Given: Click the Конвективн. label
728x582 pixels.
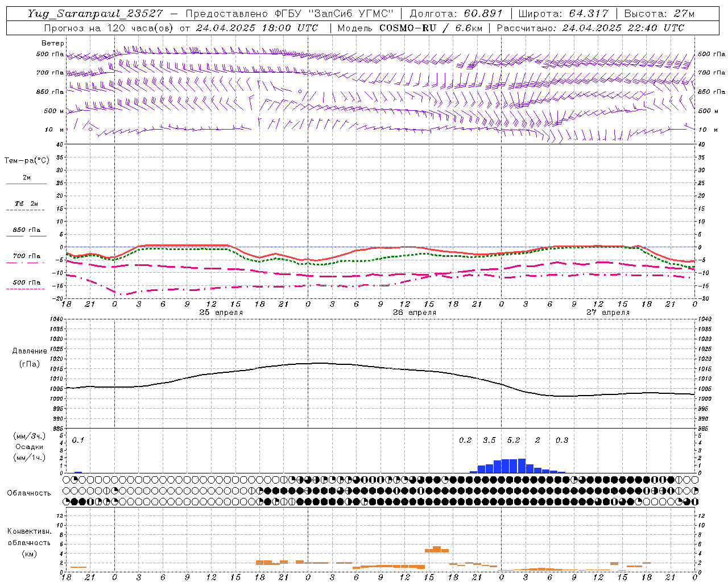Looking at the screenshot, I should pos(30,531).
